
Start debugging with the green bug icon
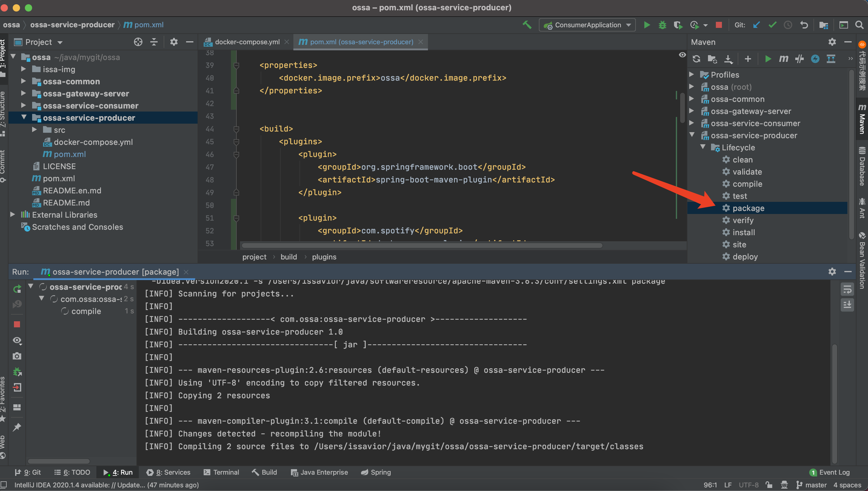[x=662, y=25]
